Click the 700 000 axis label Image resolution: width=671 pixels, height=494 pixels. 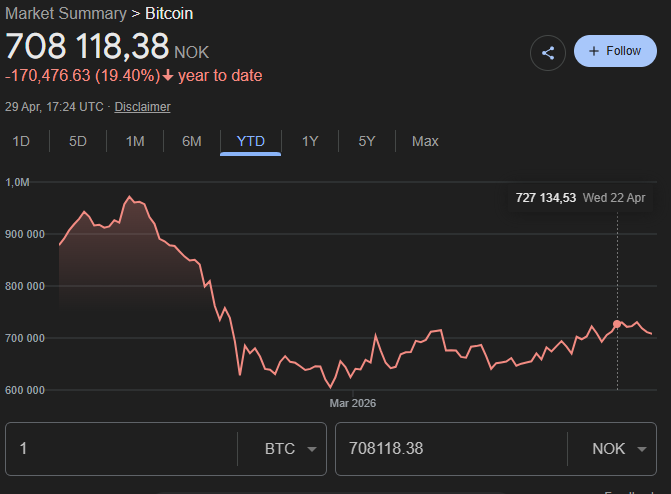25,338
